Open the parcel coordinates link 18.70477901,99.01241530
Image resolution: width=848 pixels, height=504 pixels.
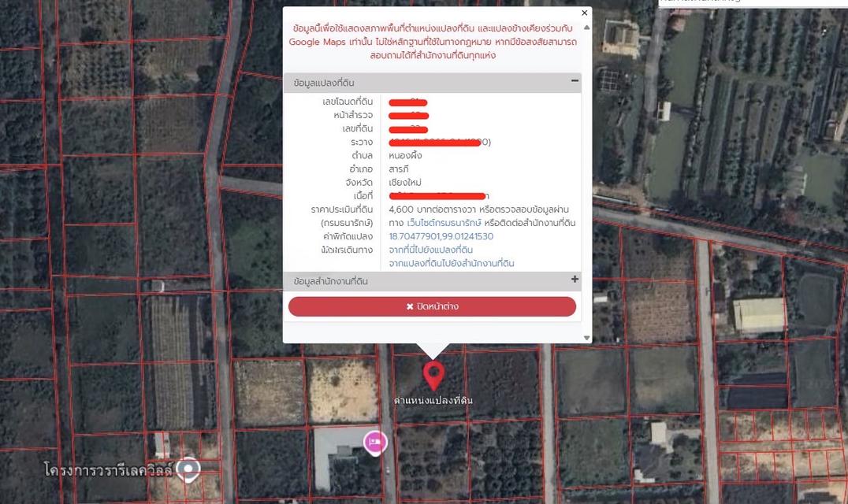(x=441, y=236)
